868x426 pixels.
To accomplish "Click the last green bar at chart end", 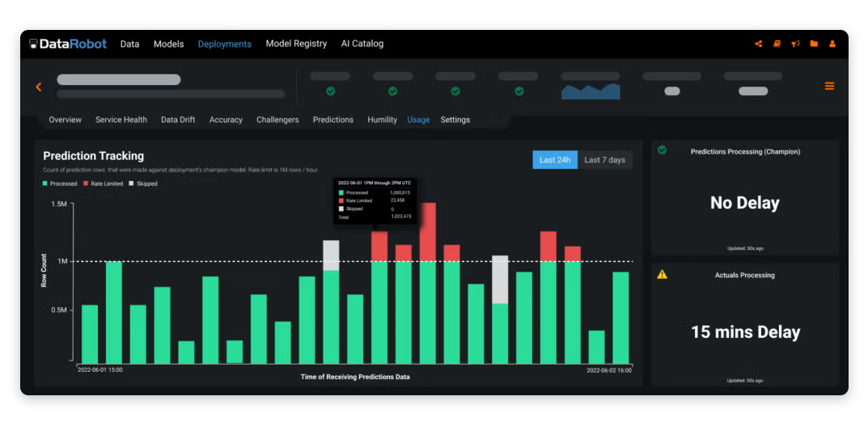I will pyautogui.click(x=621, y=318).
